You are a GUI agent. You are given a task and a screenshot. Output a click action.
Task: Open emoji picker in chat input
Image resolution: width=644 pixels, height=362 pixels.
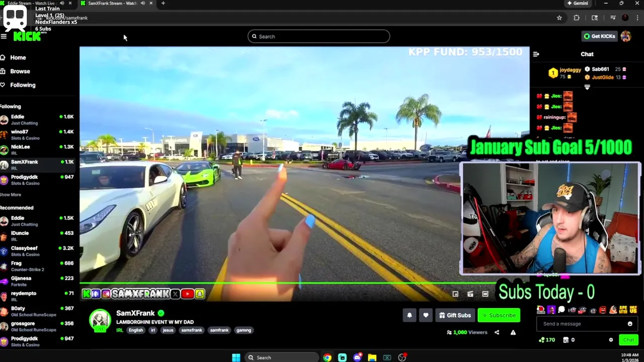[630, 324]
